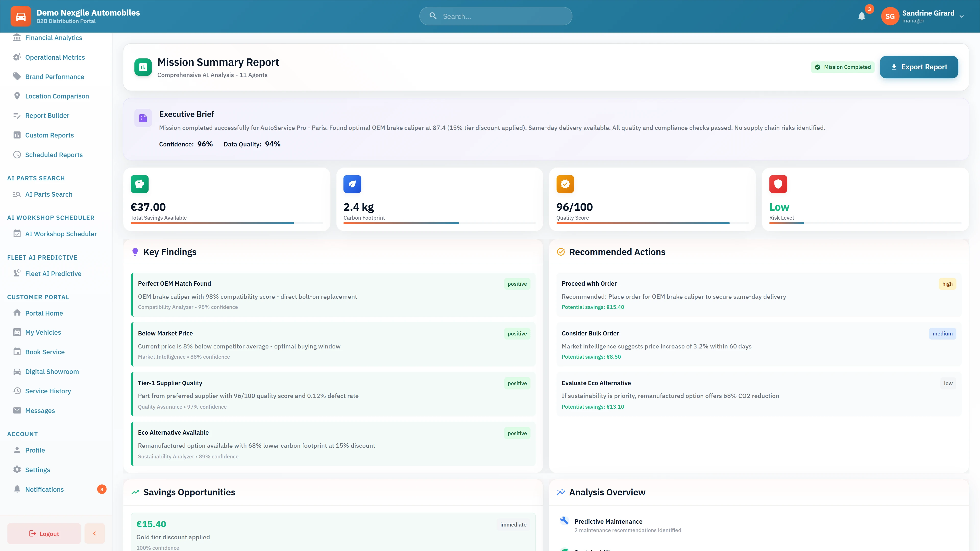Screen dimensions: 980x551
Task: Select Fleet AI Predictive in the sidebar
Action: point(53,273)
